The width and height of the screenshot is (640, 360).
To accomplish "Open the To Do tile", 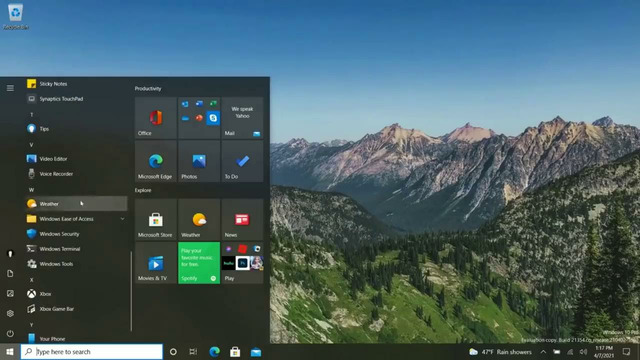I will [x=242, y=161].
